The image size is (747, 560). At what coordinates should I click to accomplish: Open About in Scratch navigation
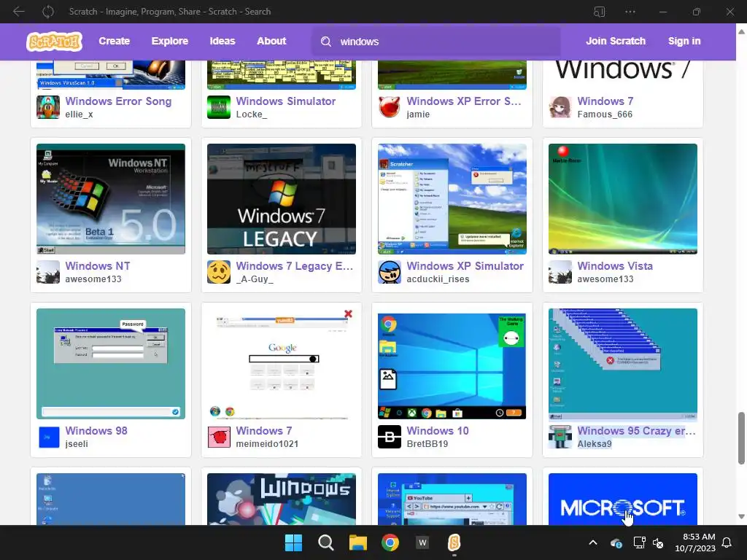tap(271, 41)
